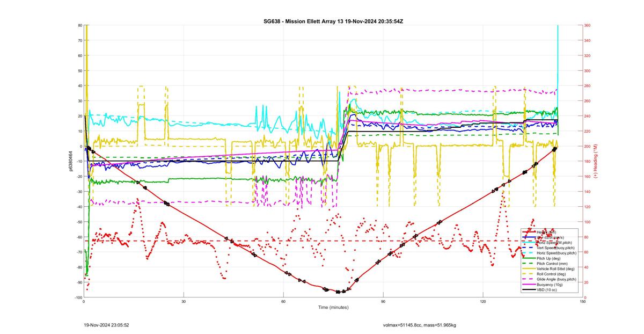Click the '70' left axis tick label
Screen dimensions: 644x334
click(x=79, y=40)
